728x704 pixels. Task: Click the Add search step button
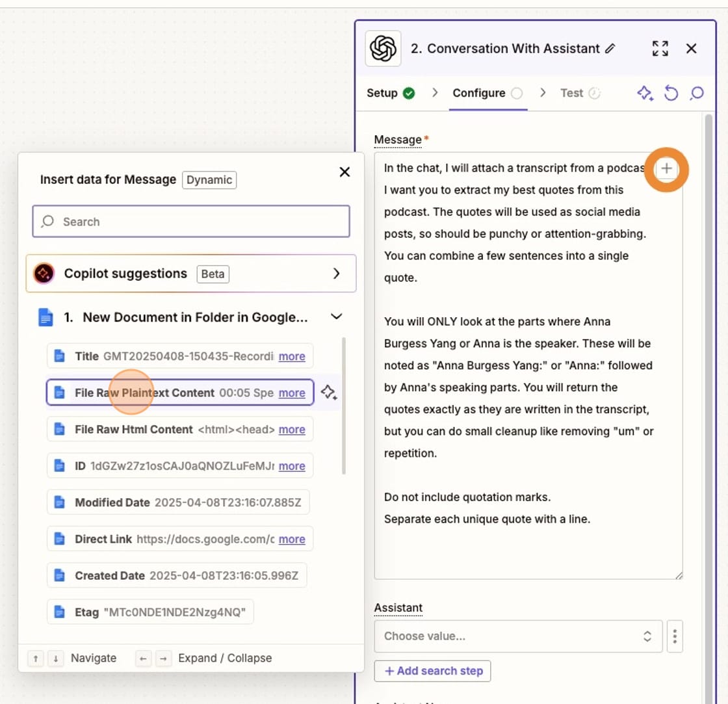tap(433, 671)
